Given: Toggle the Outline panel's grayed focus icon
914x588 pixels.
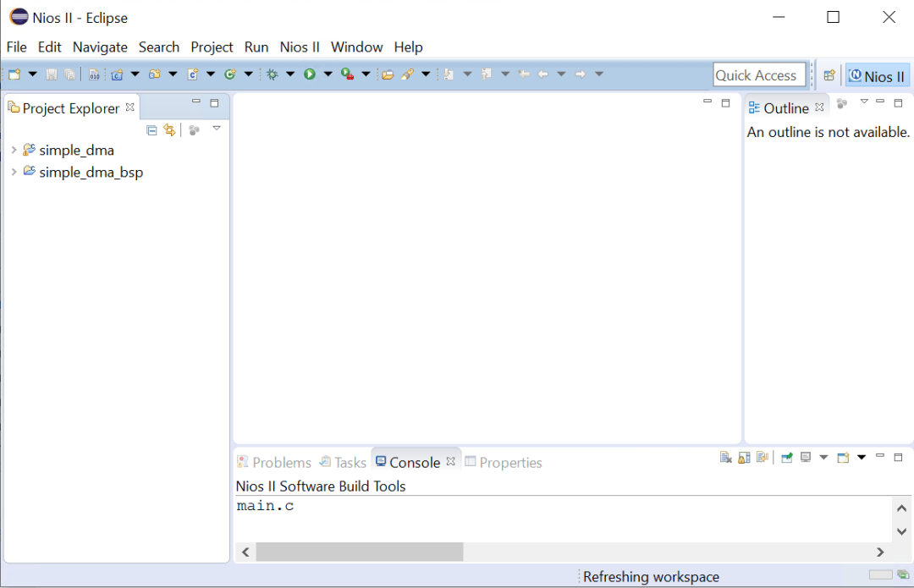Looking at the screenshot, I should [x=842, y=104].
